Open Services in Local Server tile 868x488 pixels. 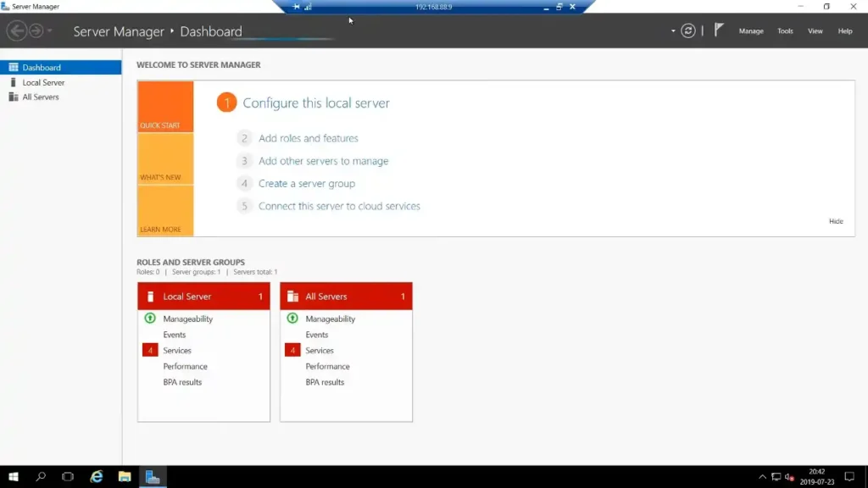click(177, 351)
